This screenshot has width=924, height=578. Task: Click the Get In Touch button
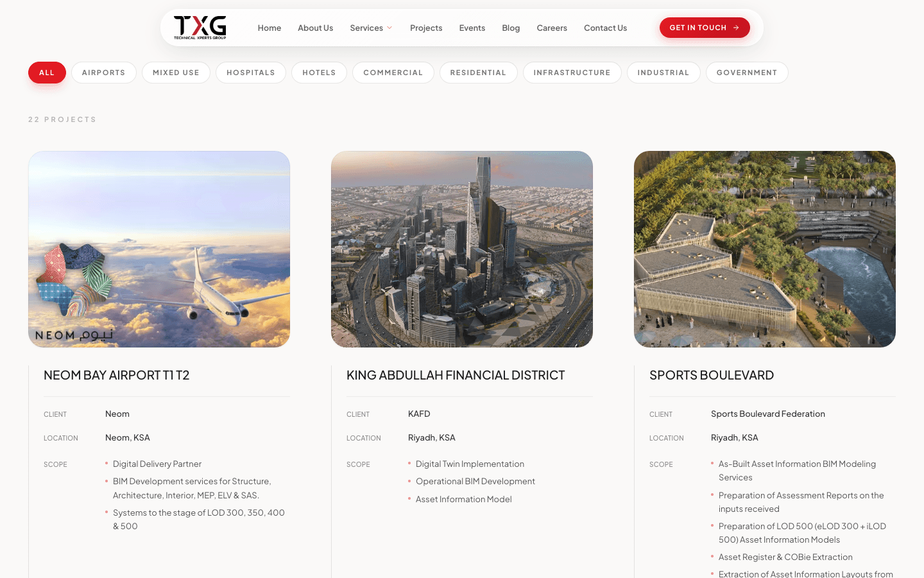coord(705,28)
